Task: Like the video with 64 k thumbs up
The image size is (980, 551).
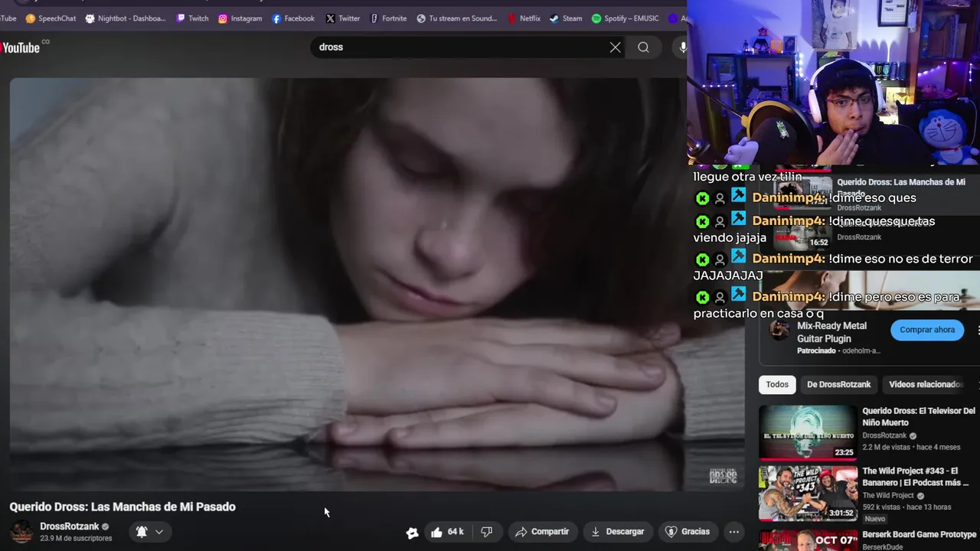Action: click(447, 532)
